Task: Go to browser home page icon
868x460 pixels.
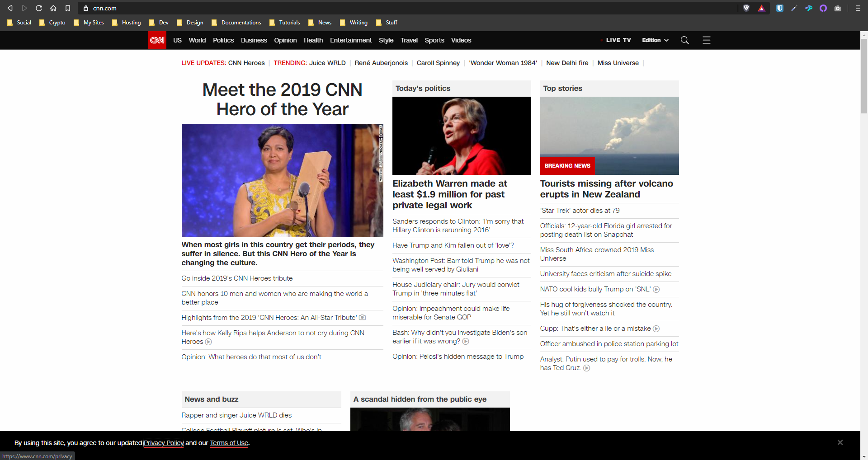Action: [53, 8]
